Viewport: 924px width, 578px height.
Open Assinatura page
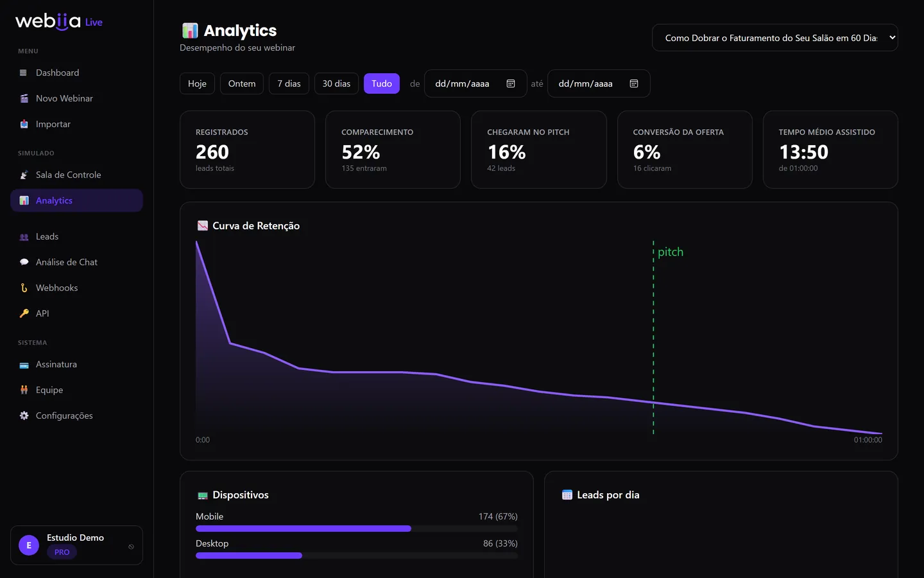[76, 364]
